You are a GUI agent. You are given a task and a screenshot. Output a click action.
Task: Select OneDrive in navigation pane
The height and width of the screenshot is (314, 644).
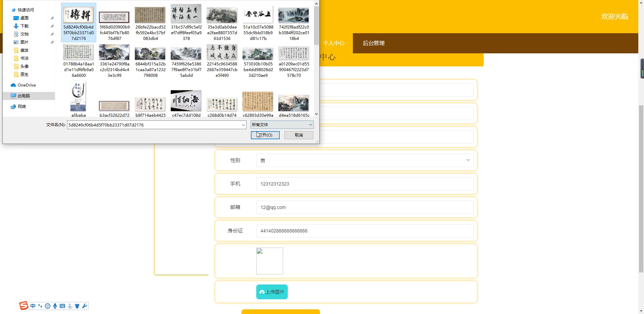(x=23, y=85)
